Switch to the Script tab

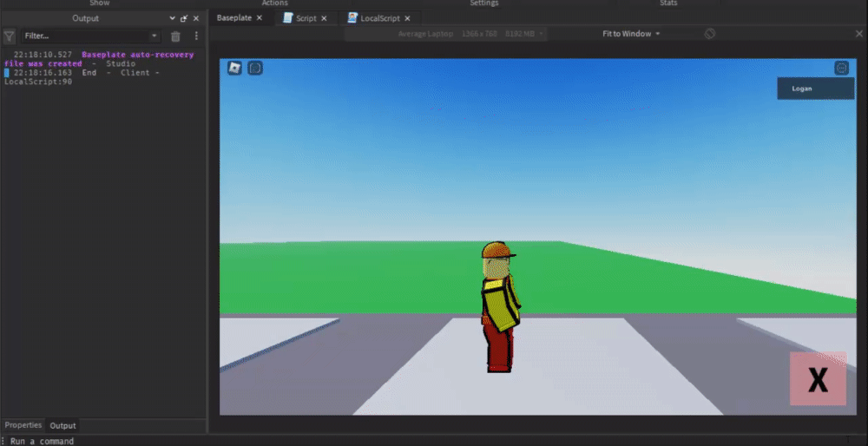tap(306, 18)
